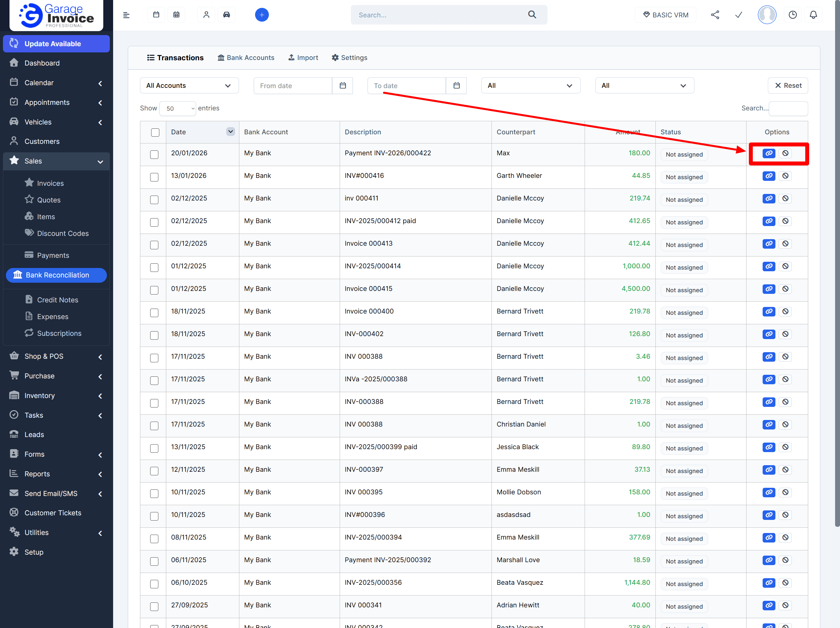Click the link icon for Max transaction

pos(769,153)
